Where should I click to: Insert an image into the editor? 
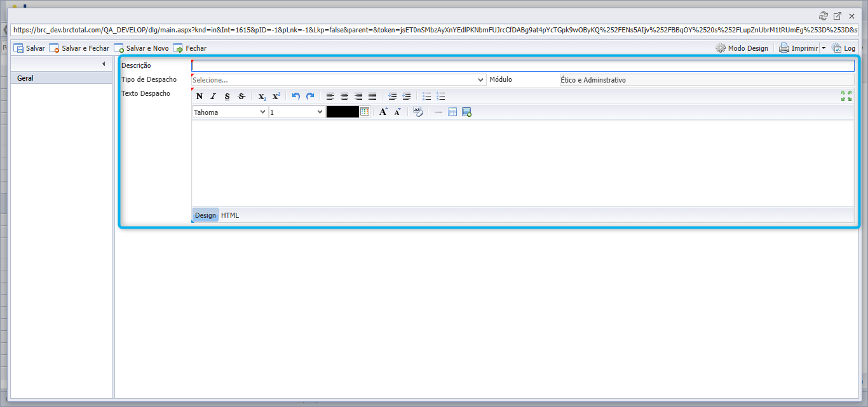coord(466,112)
